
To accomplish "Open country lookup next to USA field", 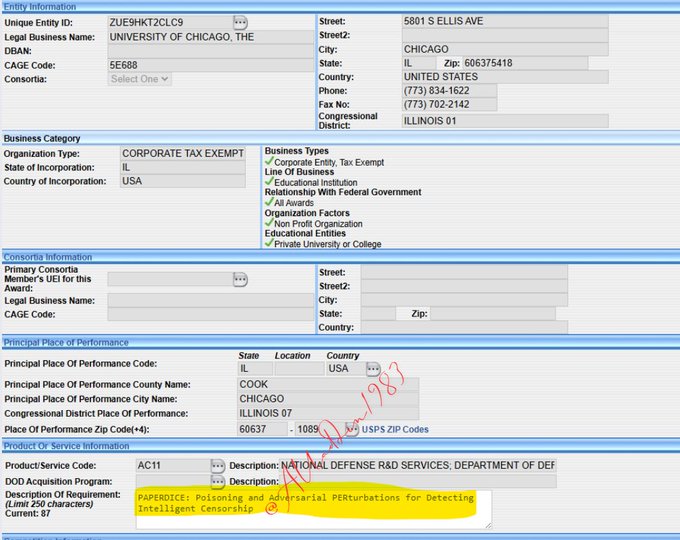I will point(373,369).
